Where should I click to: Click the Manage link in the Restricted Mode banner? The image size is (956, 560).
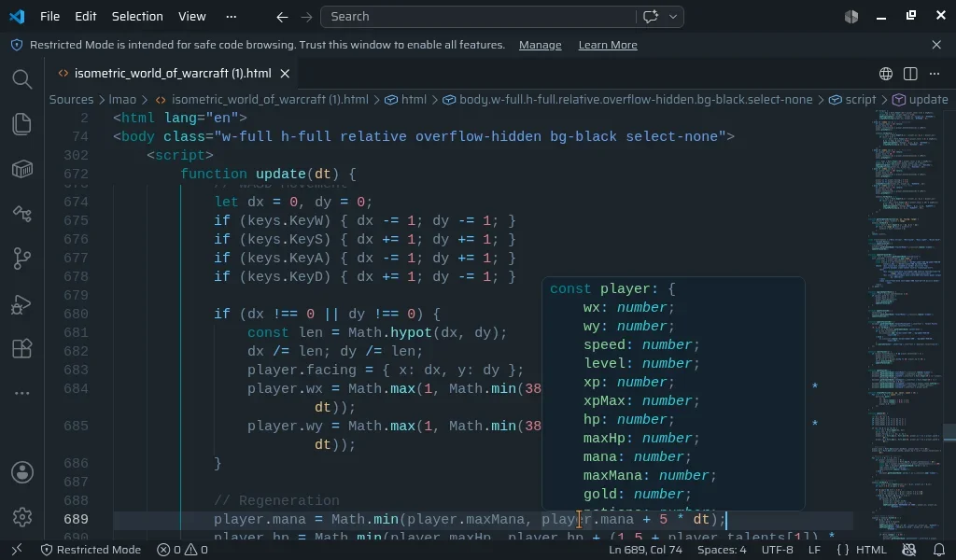point(541,45)
